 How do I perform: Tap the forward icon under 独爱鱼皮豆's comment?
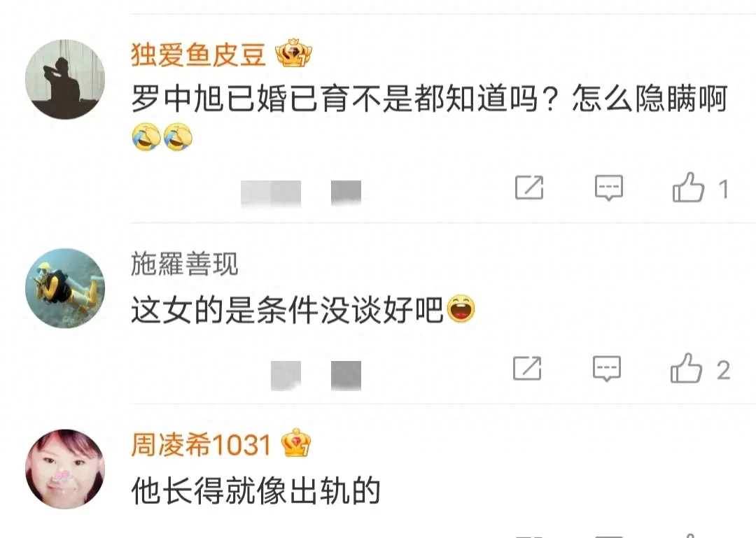point(529,187)
